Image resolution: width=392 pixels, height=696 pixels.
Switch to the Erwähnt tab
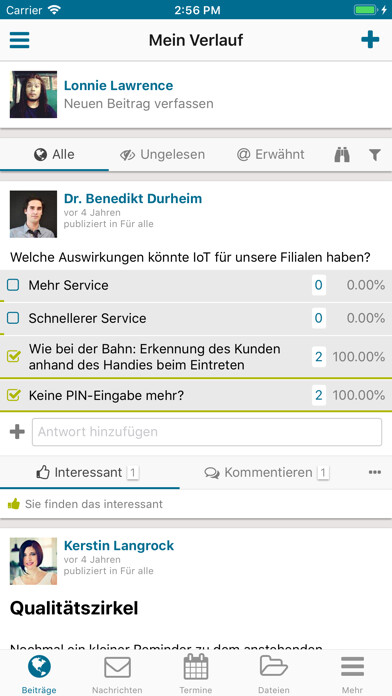tap(270, 154)
